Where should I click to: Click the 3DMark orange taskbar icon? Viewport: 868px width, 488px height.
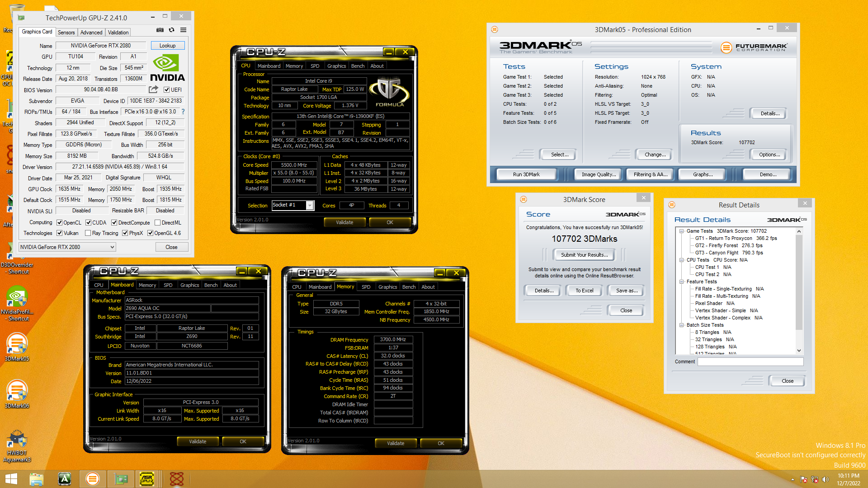point(92,479)
